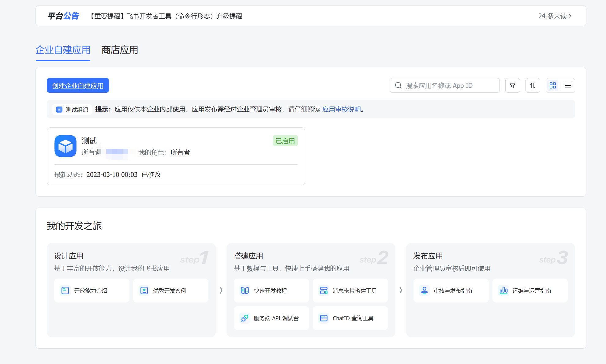Select the 测试组织 organization tag
The height and width of the screenshot is (364, 606).
pyautogui.click(x=72, y=110)
